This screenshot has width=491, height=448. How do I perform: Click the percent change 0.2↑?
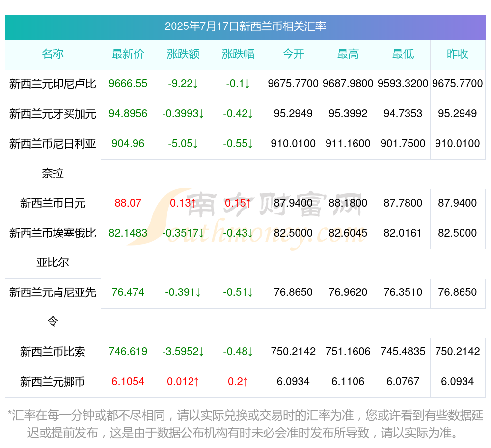tap(238, 382)
